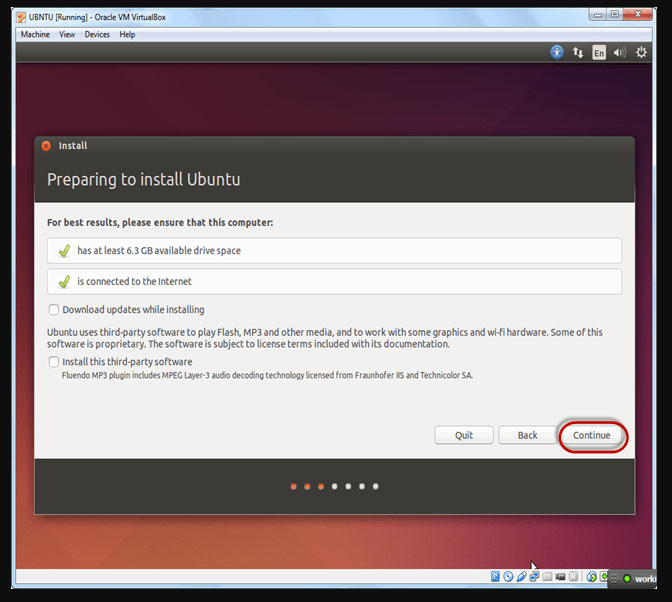Image resolution: width=672 pixels, height=602 pixels.
Task: Click the Back button
Action: [x=528, y=435]
